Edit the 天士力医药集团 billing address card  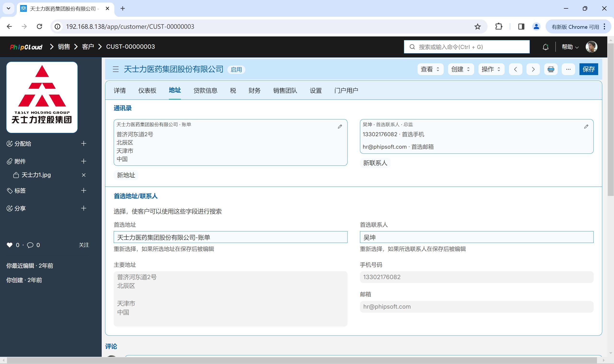tap(340, 127)
